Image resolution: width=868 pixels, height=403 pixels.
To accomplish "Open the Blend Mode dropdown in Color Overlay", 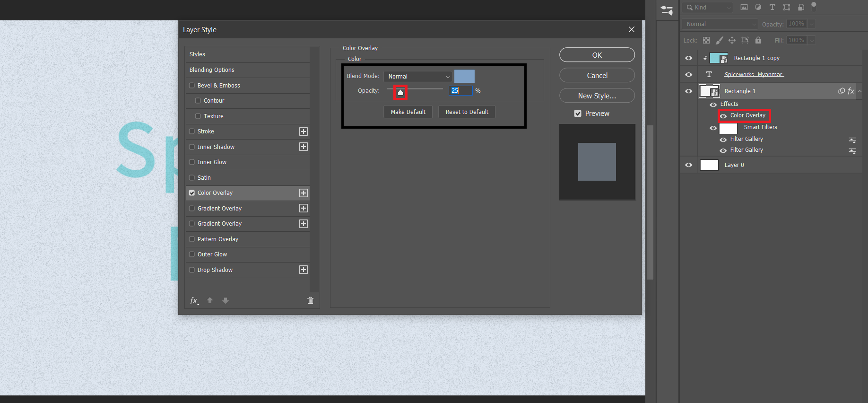I will click(x=418, y=77).
